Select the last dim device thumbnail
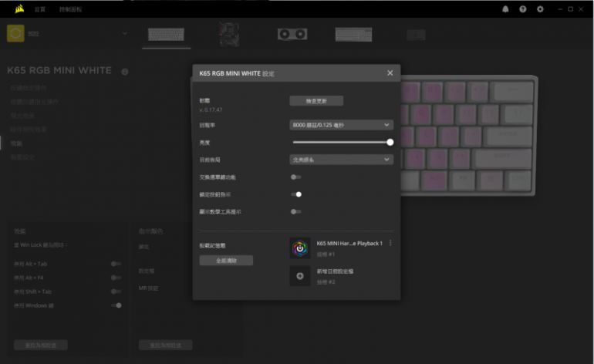Screen dimensions: 594x364 416,35
